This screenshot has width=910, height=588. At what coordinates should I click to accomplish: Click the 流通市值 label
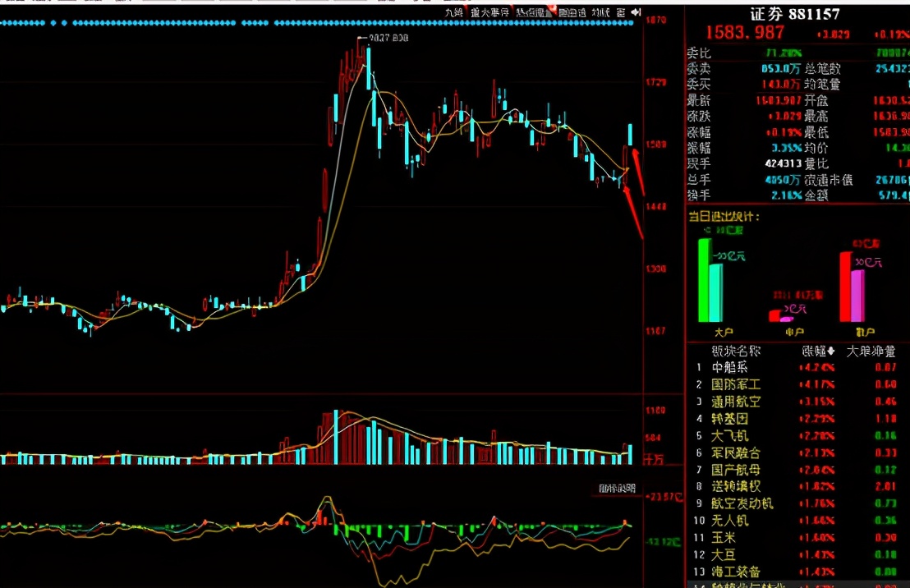point(829,180)
